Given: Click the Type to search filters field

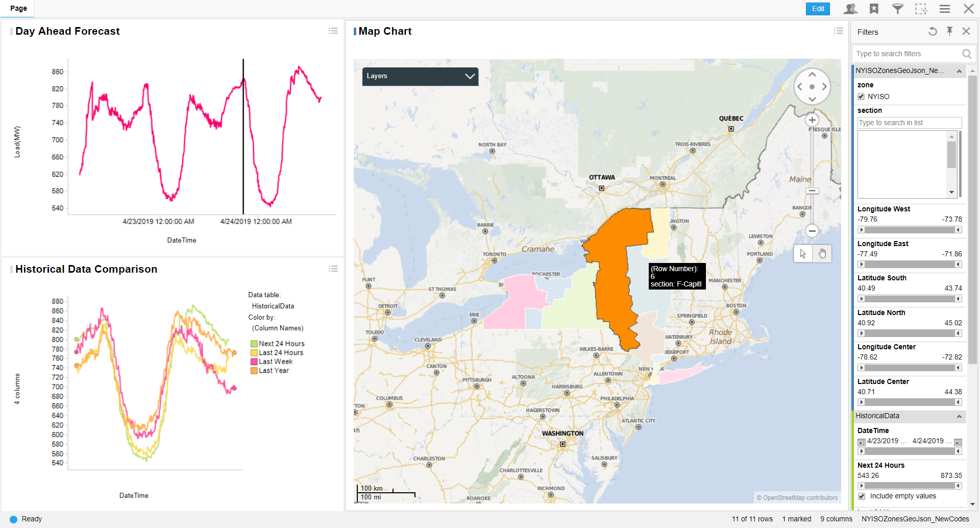Looking at the screenshot, I should (908, 54).
